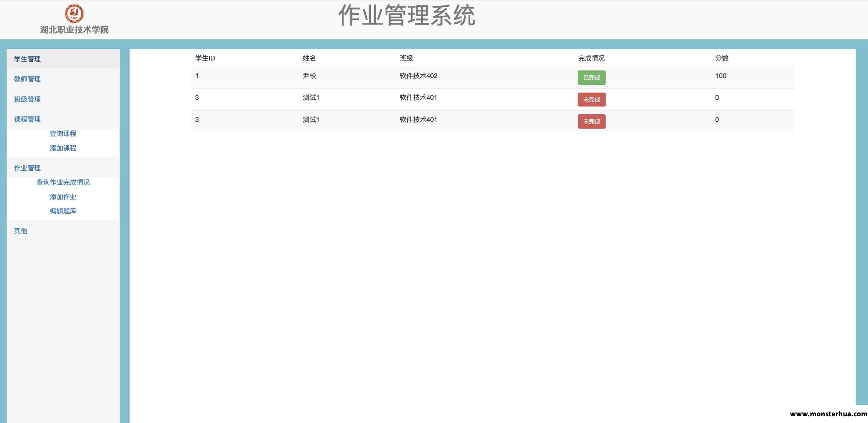Click the 湖北职业技术学院 school name text
Image resolution: width=868 pixels, height=423 pixels.
pos(74,30)
